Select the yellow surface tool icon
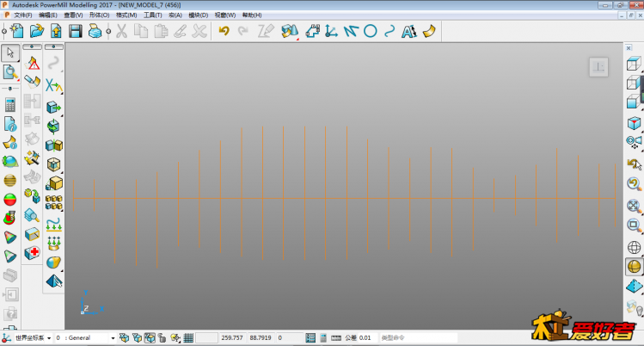 (429, 31)
